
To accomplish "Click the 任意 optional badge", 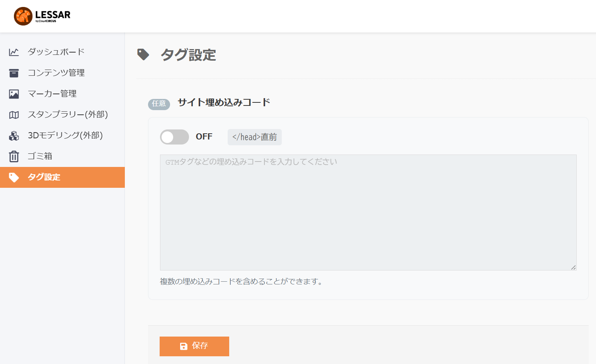I will pyautogui.click(x=159, y=104).
